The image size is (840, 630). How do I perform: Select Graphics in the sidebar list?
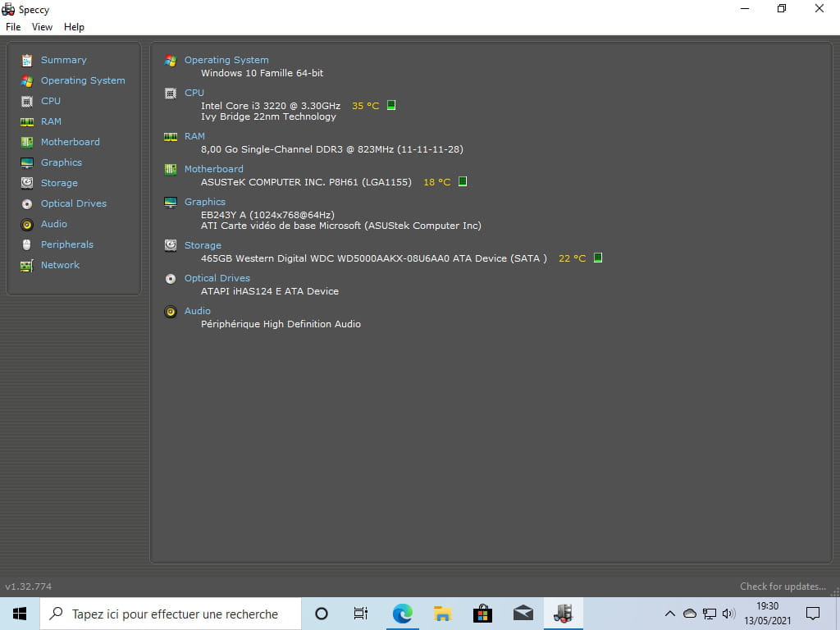click(61, 162)
